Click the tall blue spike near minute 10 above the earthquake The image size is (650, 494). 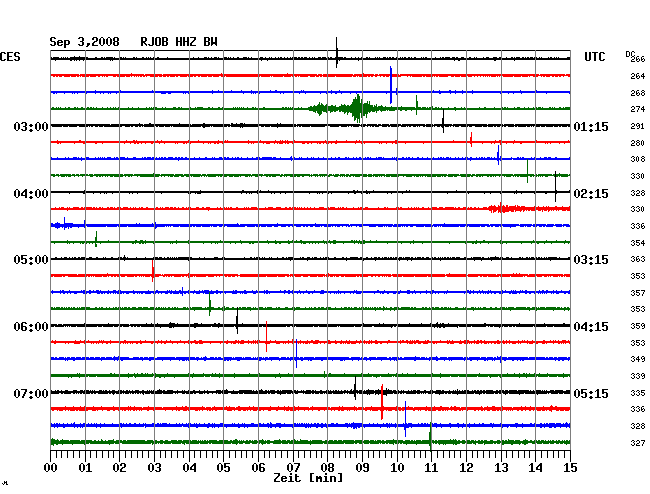pos(391,85)
